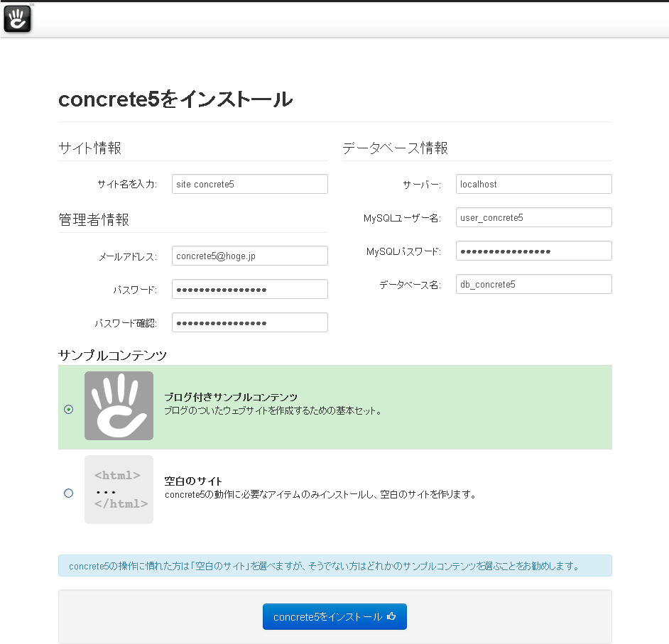
Task: Click the MySQL username field
Action: (533, 217)
